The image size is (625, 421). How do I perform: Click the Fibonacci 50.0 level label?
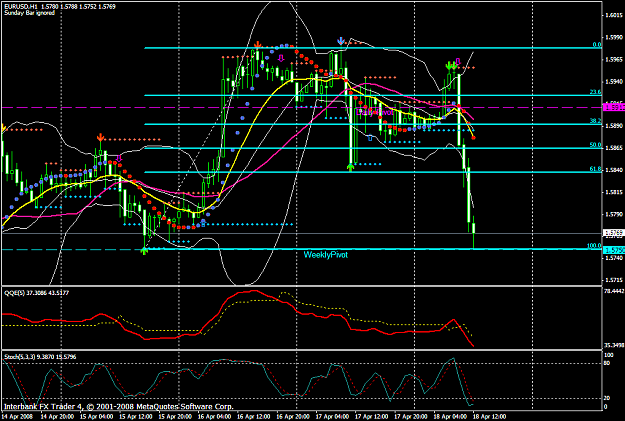[596, 145]
